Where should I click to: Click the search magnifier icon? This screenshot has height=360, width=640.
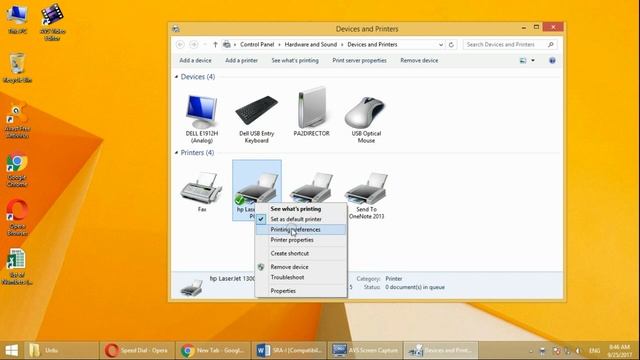click(551, 44)
